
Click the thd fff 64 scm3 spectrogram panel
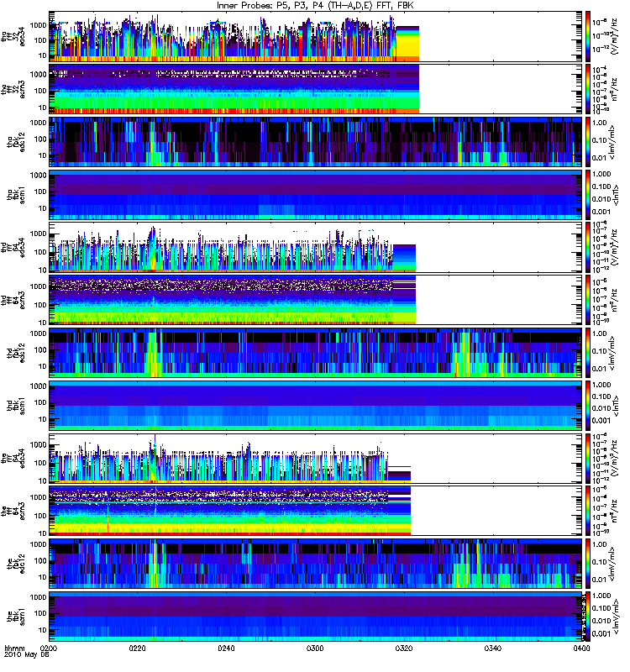point(316,300)
